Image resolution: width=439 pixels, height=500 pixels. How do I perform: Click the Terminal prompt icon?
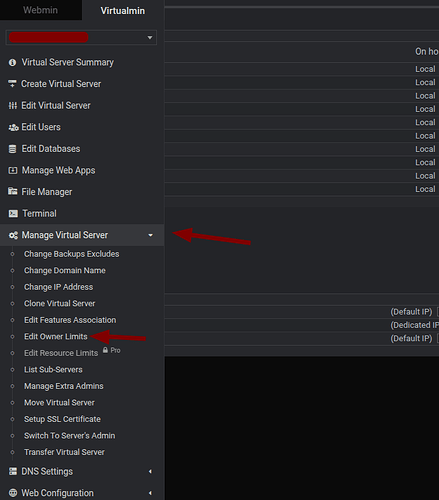click(x=13, y=214)
